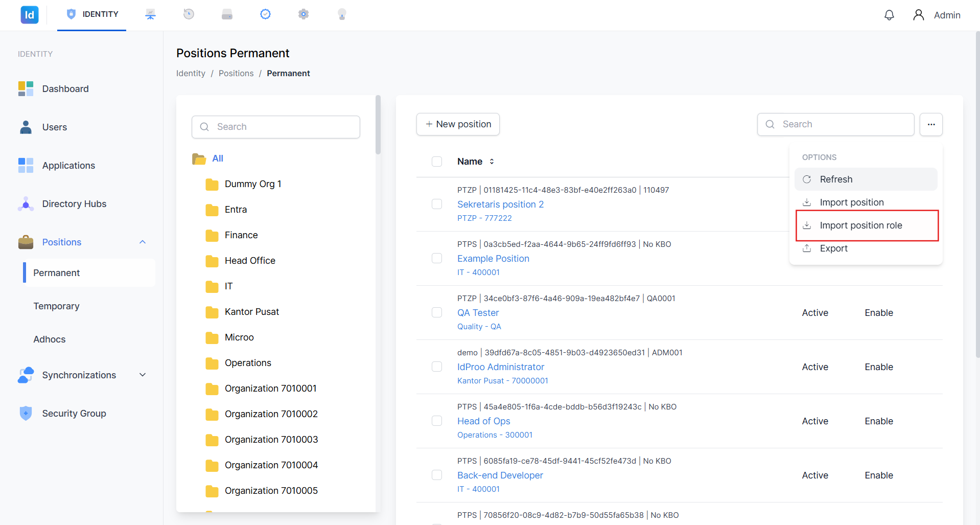Sort by the Name column arrows
Viewport: 980px width, 525px height.
tap(492, 162)
